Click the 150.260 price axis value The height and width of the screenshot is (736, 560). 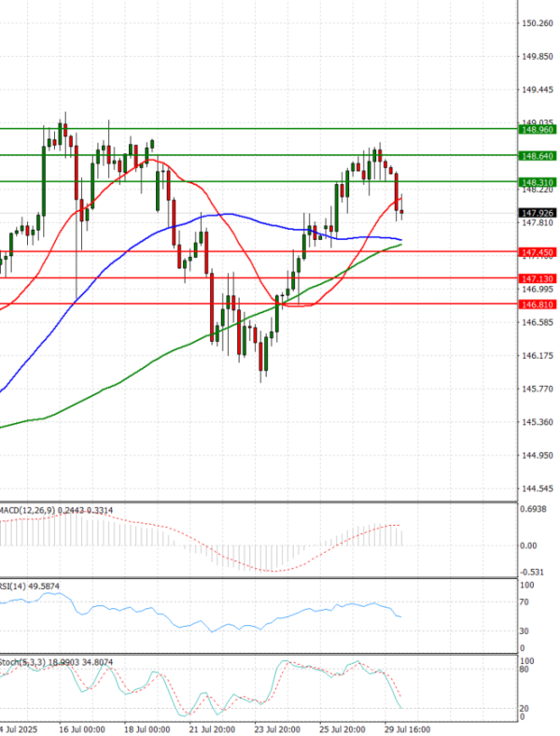click(x=538, y=23)
